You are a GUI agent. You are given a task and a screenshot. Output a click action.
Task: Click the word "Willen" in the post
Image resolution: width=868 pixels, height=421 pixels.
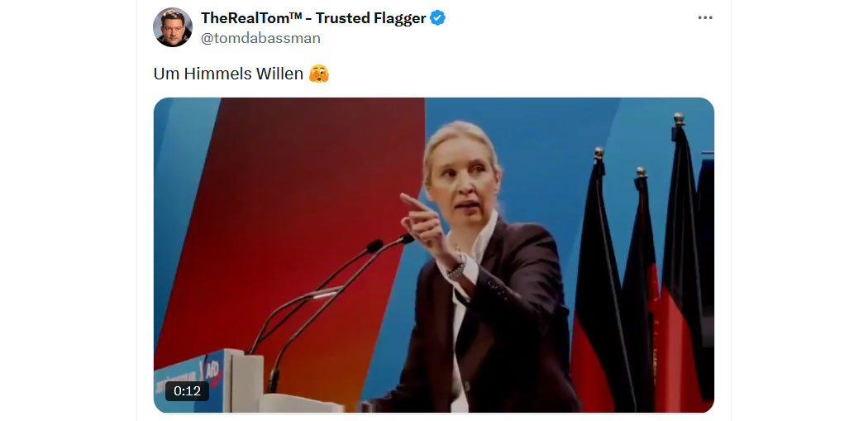[x=279, y=74]
